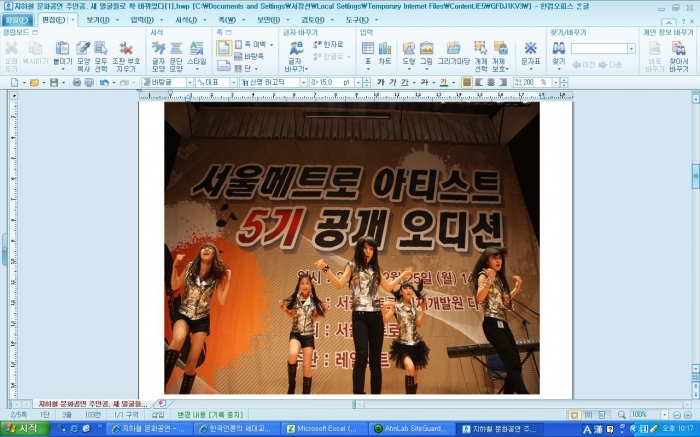Click inside the find text input field

pyautogui.click(x=599, y=49)
